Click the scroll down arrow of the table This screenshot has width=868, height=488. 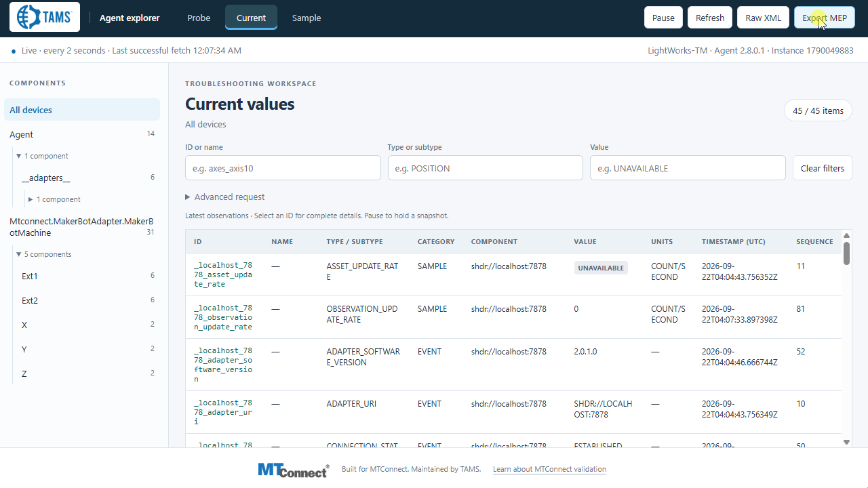pyautogui.click(x=846, y=442)
